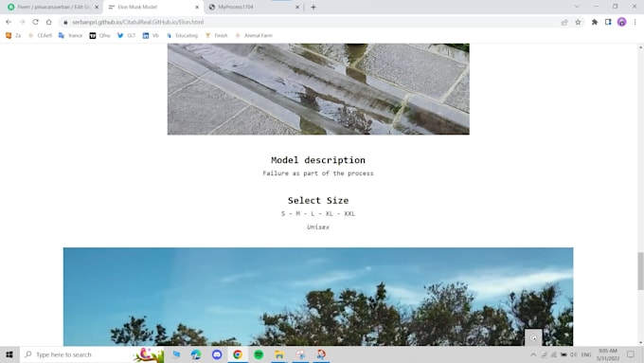Click the sky and trees image
The height and width of the screenshot is (363, 644).
318,297
